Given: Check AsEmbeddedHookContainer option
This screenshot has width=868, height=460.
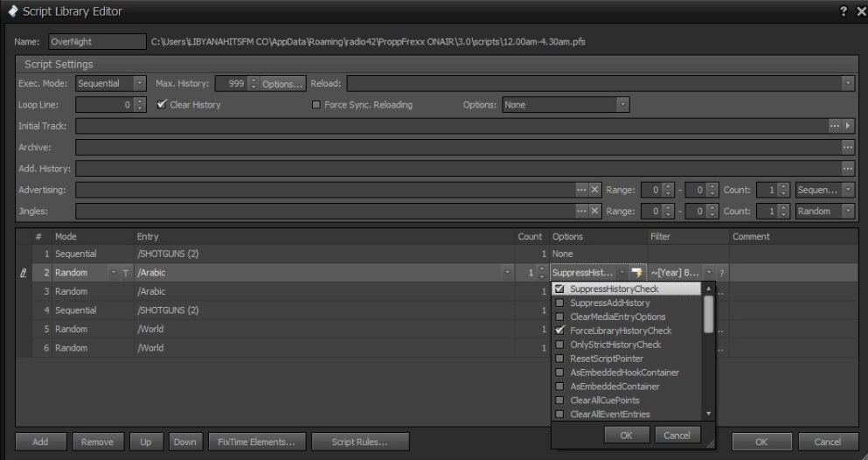Looking at the screenshot, I should tap(559, 373).
